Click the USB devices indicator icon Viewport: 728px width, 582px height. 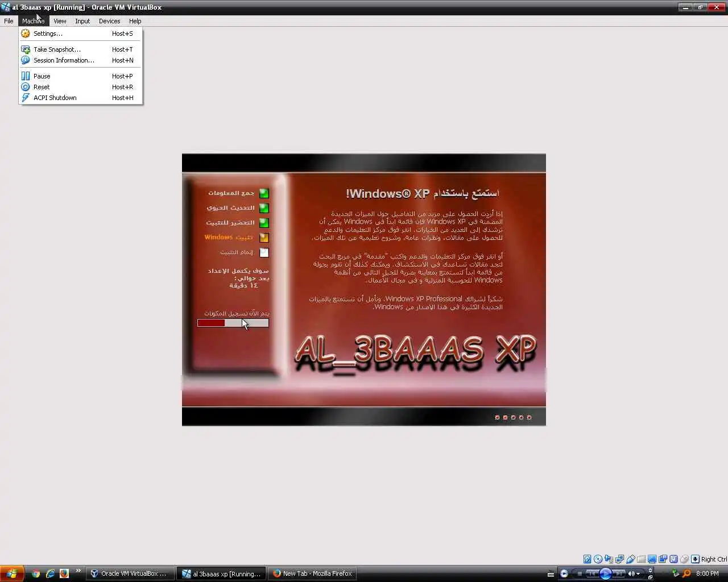click(x=630, y=559)
